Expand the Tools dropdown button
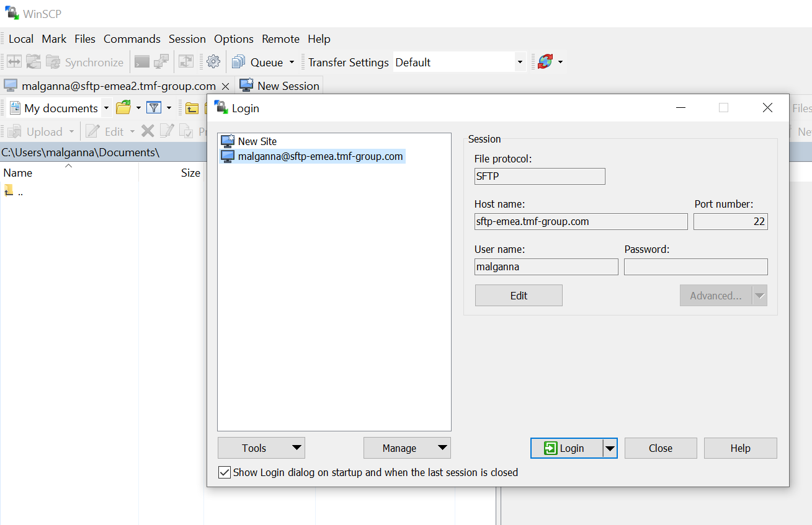 pos(261,448)
